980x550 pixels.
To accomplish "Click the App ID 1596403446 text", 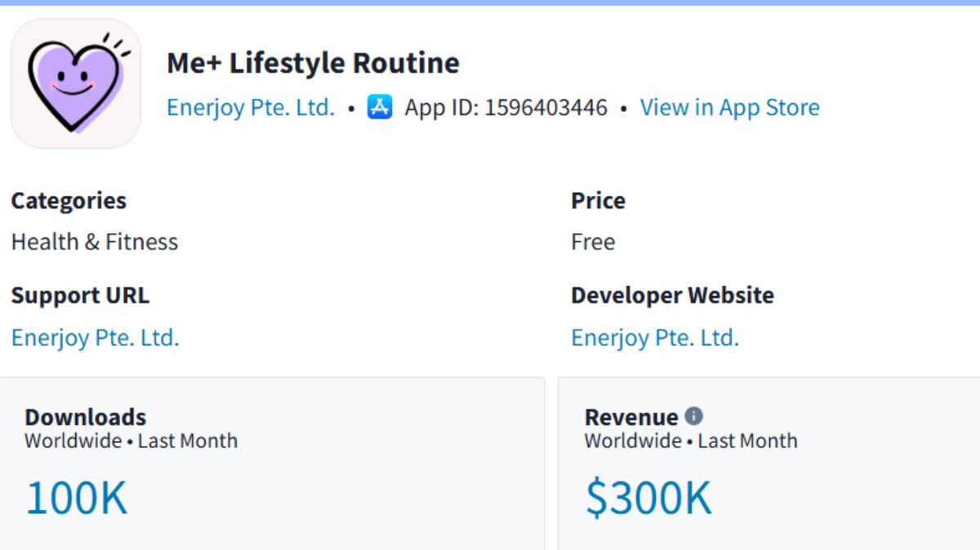I will coord(506,107).
